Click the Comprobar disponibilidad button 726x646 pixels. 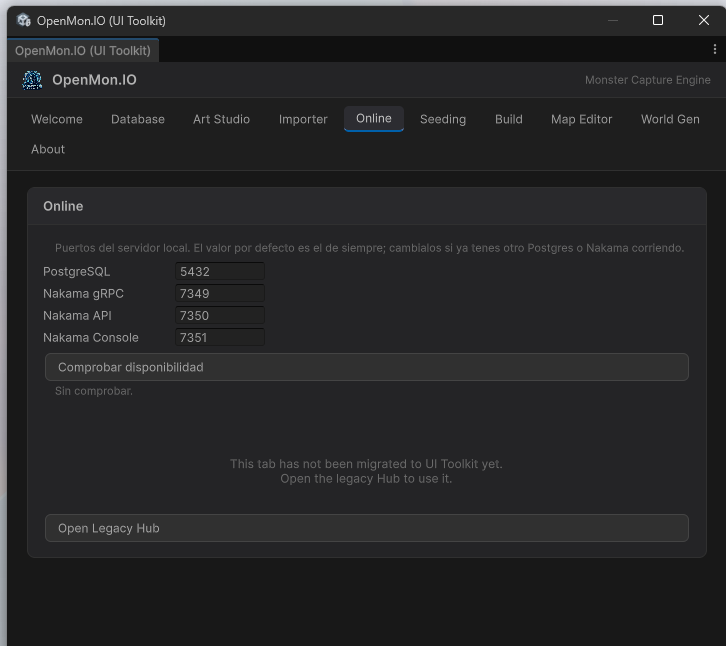click(x=367, y=367)
